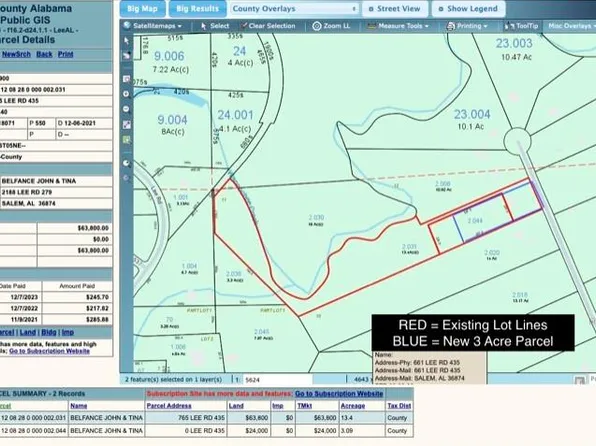The image size is (596, 446).
Task: Click the zoom-out minus icon on map sidebar
Action: (x=127, y=109)
